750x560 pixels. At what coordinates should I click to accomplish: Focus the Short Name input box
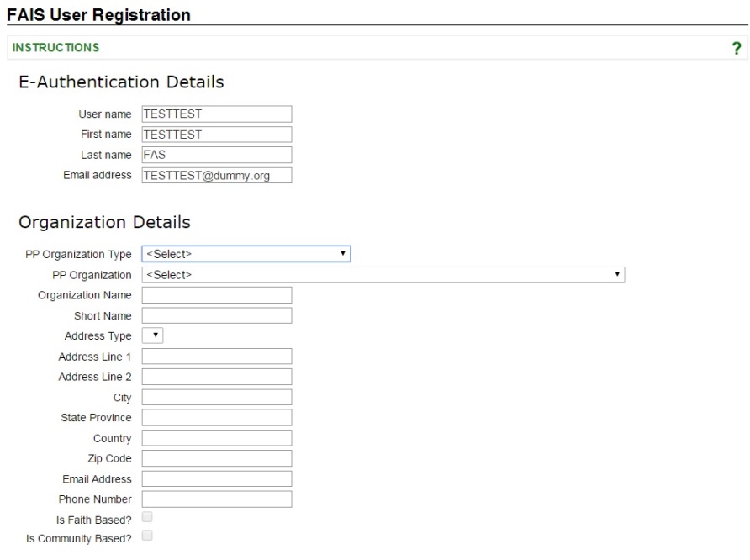click(216, 315)
